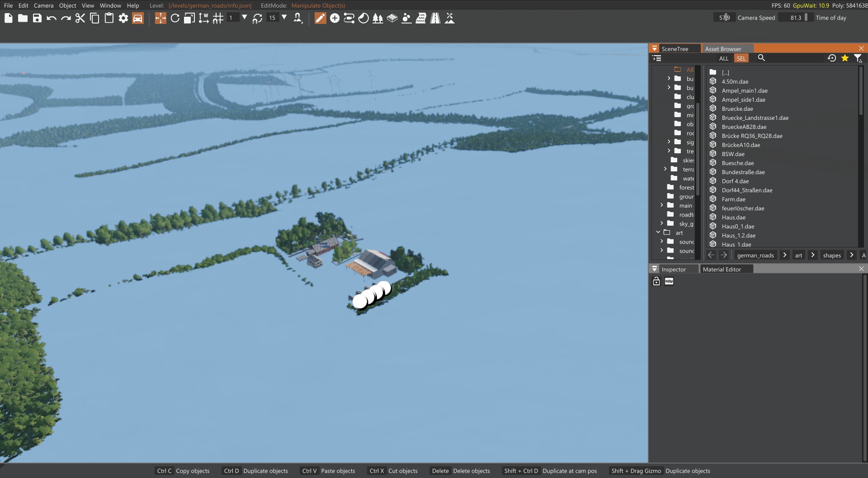Toggle the favorites star filter
This screenshot has width=868, height=478.
pos(844,58)
